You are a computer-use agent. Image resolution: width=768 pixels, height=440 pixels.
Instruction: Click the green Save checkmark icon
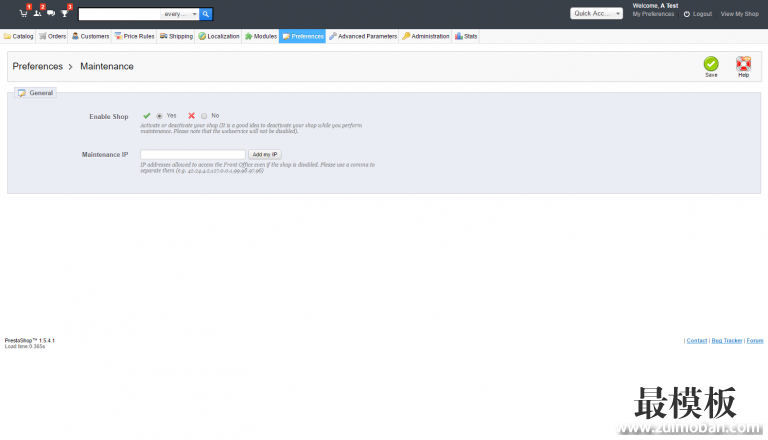[x=711, y=64]
